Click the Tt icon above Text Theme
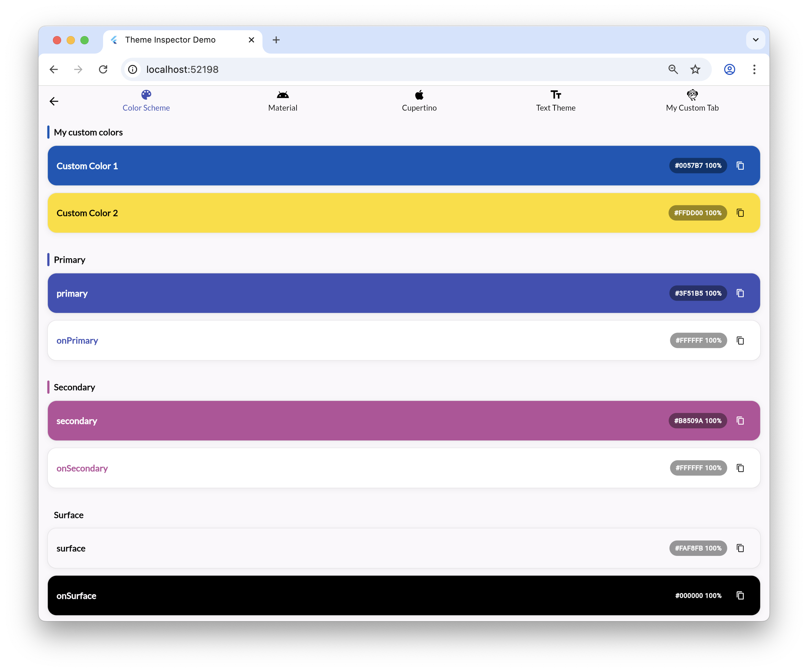Image resolution: width=808 pixels, height=672 pixels. pos(555,95)
